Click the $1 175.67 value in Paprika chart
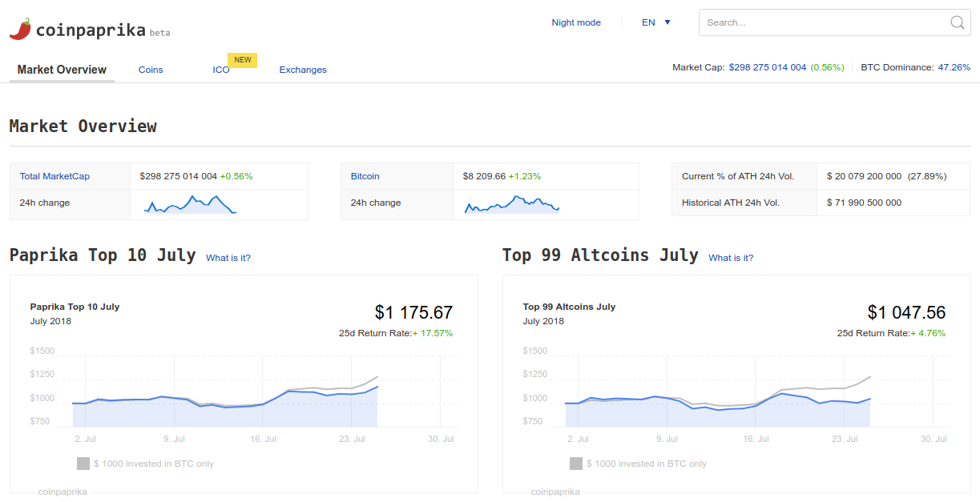 [x=413, y=312]
